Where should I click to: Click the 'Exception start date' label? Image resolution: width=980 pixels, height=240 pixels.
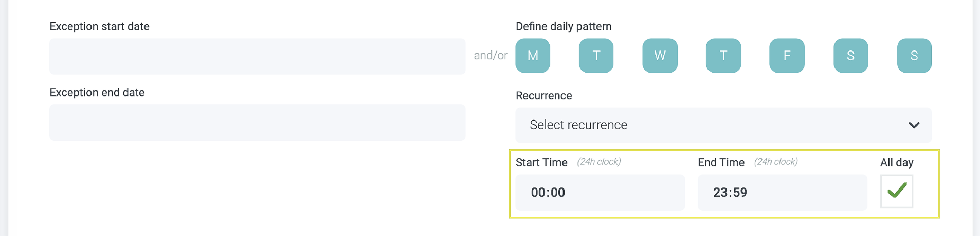pyautogui.click(x=99, y=27)
